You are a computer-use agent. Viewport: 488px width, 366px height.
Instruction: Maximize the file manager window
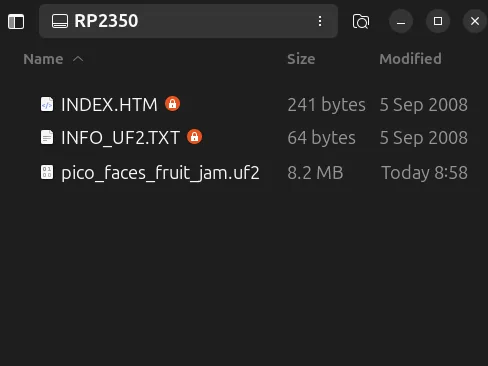click(438, 21)
